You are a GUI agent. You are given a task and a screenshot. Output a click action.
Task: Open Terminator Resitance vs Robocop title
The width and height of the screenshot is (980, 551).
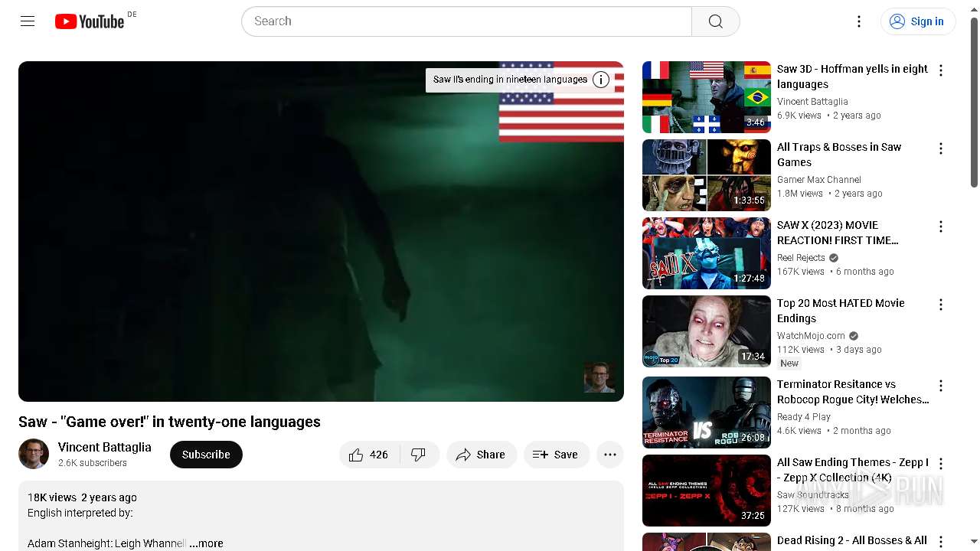click(x=853, y=392)
